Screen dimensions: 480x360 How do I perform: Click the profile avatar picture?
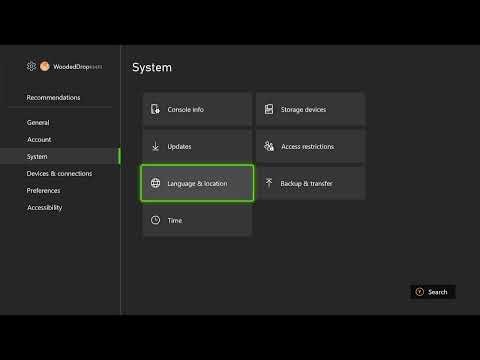tap(45, 66)
